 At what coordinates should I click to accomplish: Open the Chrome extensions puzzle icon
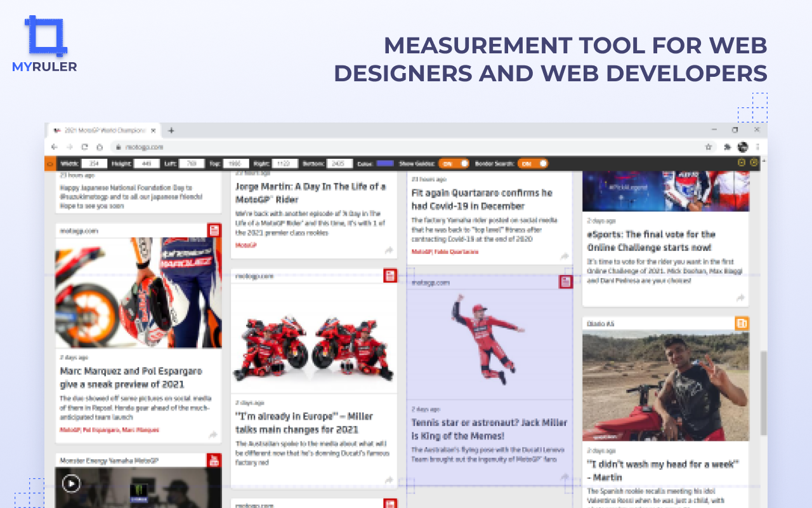pos(727,147)
